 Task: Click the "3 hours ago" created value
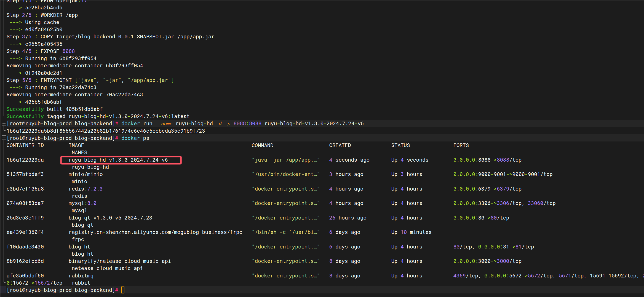pos(346,174)
